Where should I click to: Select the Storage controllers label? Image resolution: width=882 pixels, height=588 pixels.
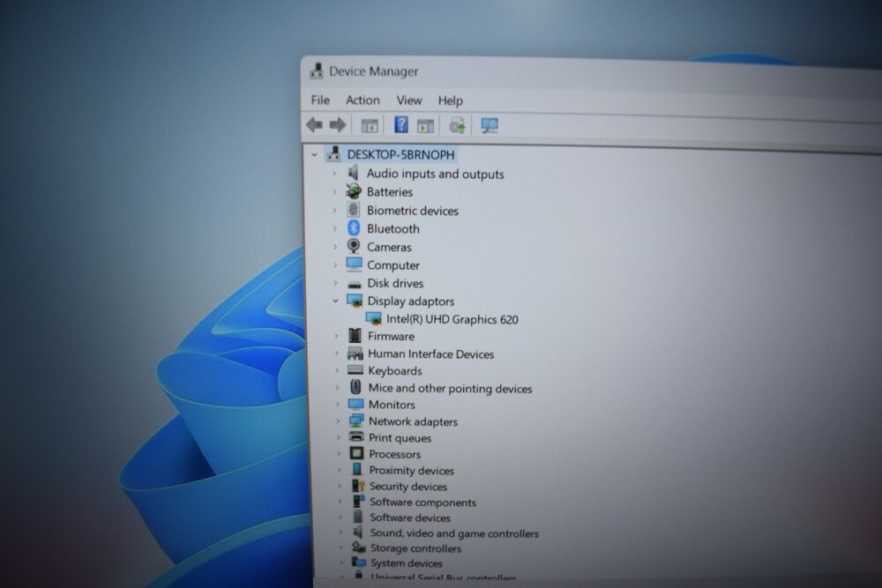[x=415, y=548]
